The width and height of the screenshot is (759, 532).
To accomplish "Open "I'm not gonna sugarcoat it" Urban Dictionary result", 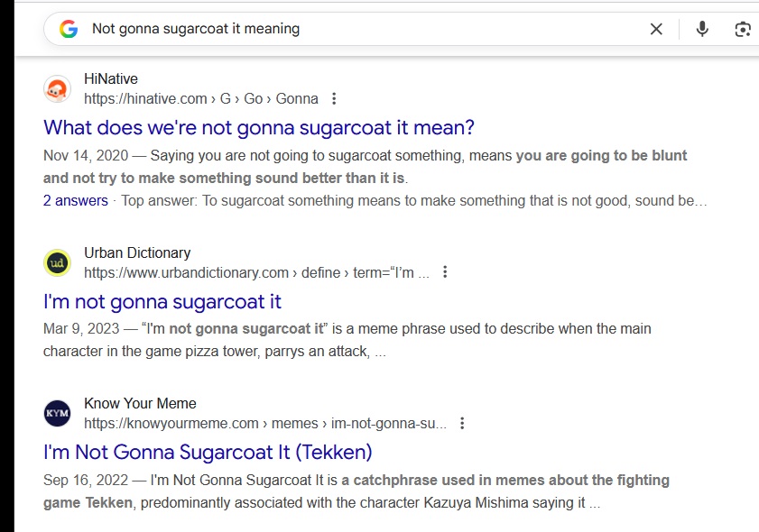I will pyautogui.click(x=162, y=301).
